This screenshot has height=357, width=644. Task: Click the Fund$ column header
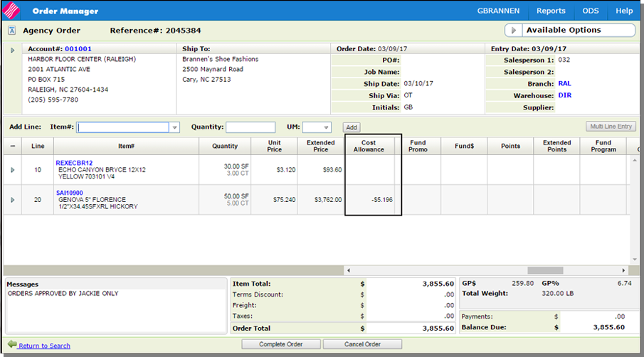(464, 146)
